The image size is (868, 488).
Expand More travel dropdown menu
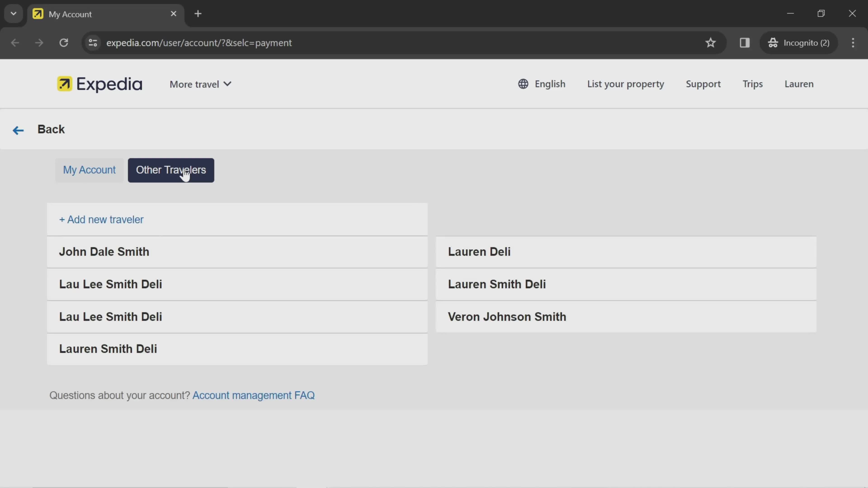point(200,84)
